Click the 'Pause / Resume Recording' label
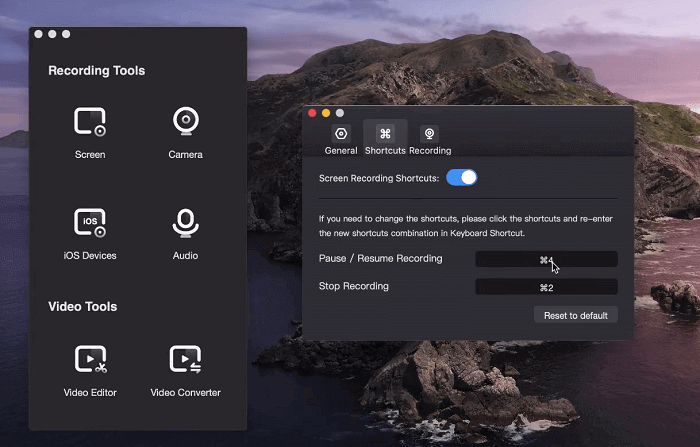The image size is (700, 447). (x=380, y=259)
